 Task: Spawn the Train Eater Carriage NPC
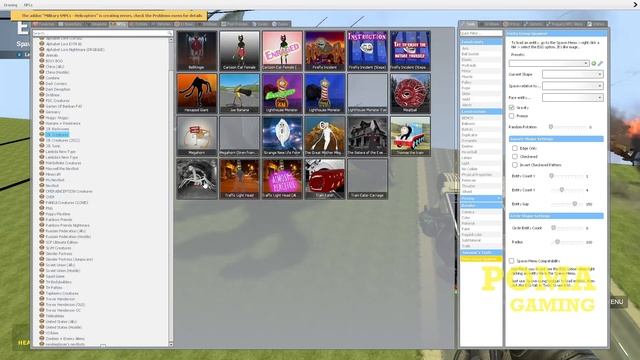[367, 179]
